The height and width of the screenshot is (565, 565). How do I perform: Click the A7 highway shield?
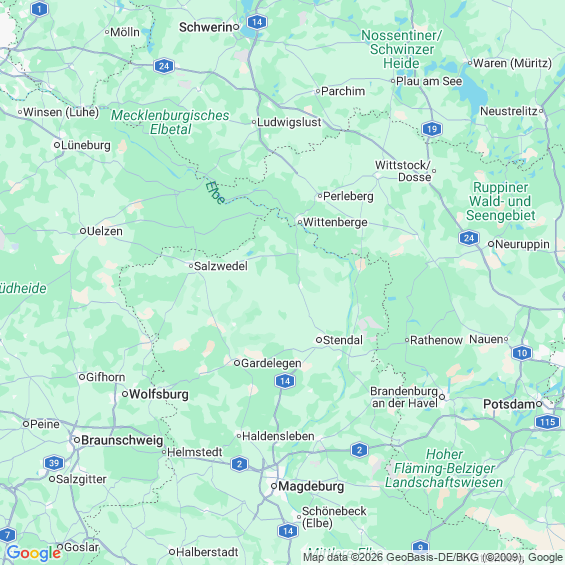[x=7, y=535]
